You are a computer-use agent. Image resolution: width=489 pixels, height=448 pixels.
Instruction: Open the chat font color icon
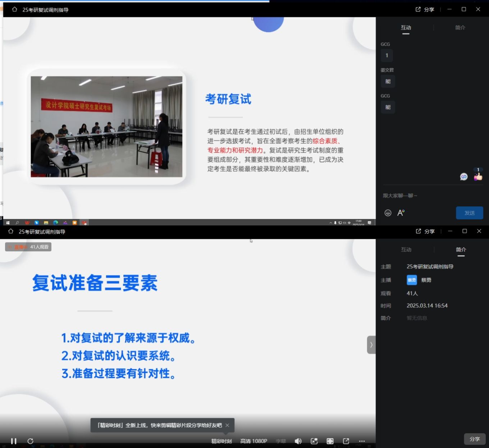(401, 213)
